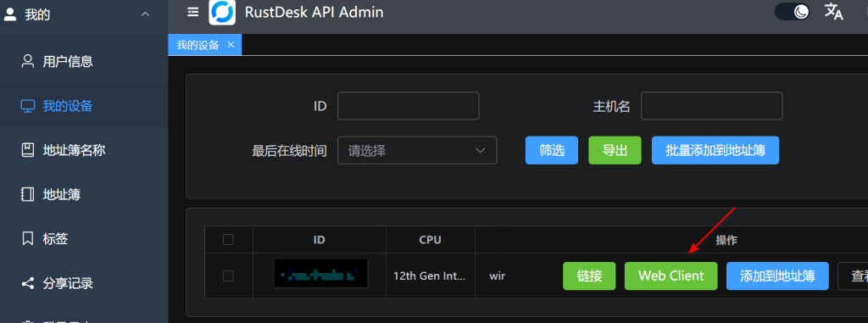Click the 分享记录 share icon
Screen dimensions: 868x323
(28, 284)
